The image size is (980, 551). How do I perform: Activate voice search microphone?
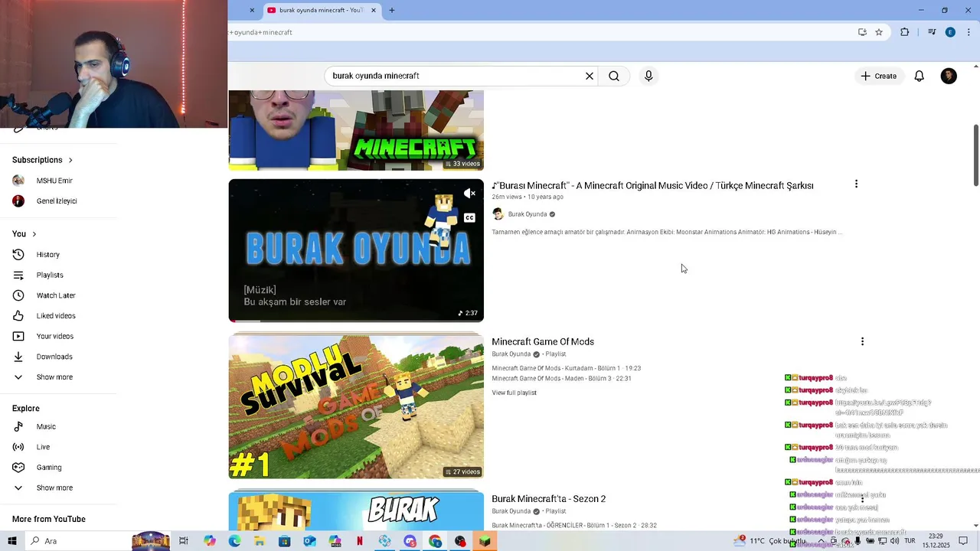click(x=648, y=76)
